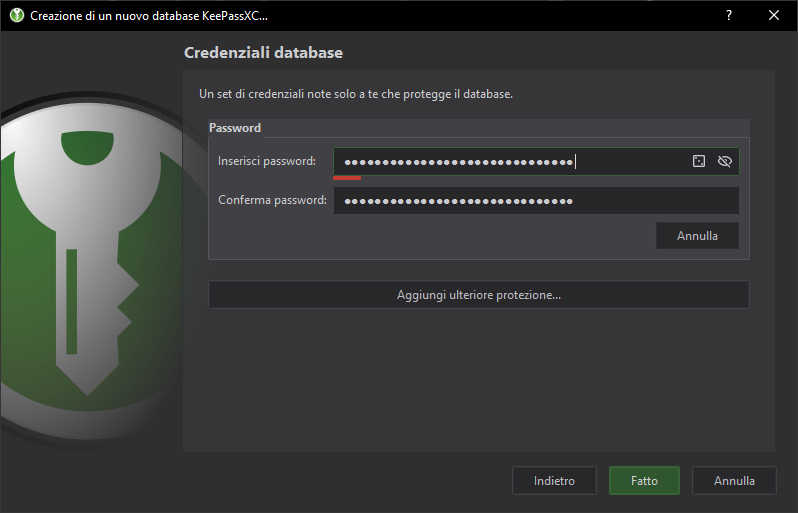Click the Credenziali database heading
This screenshot has width=798, height=513.
point(263,52)
